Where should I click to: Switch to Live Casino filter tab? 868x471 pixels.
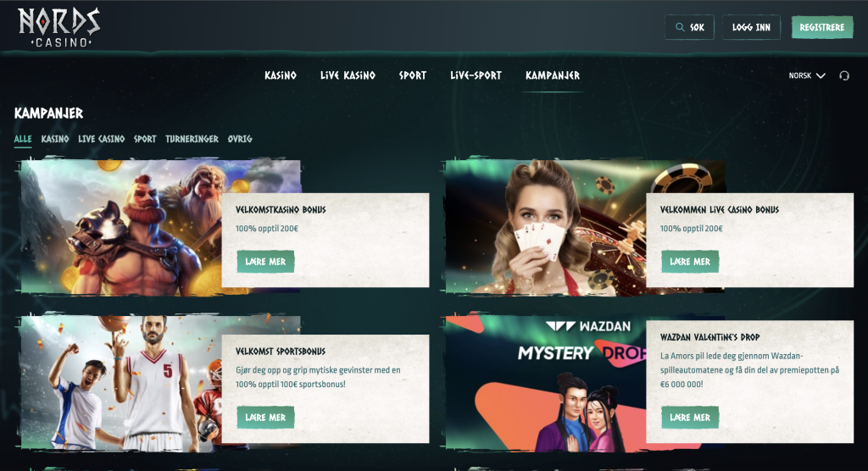point(102,139)
